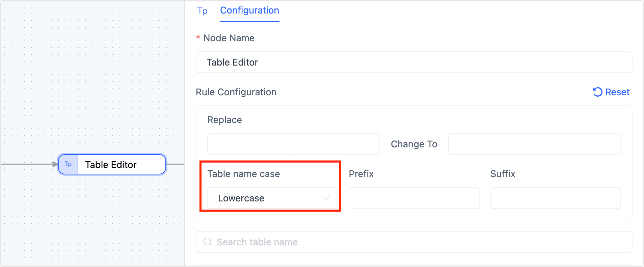
Task: Click the arrowhead connector entering the node
Action: pos(55,164)
